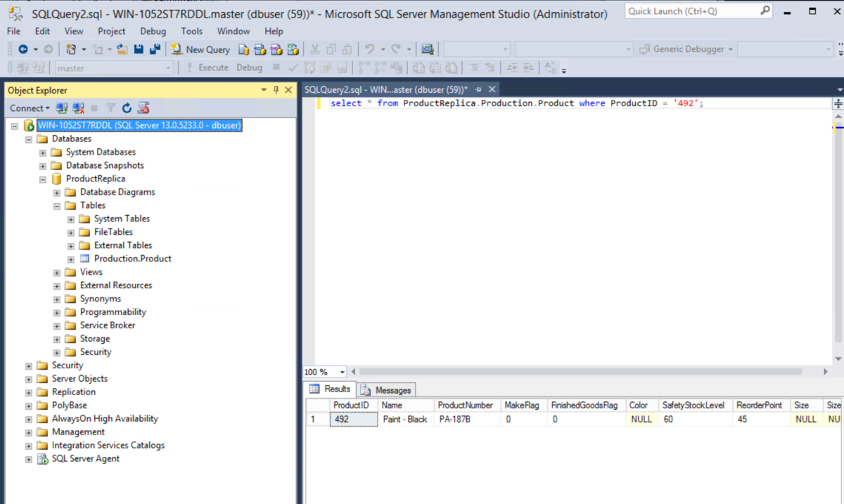Click the Analysis Services DMX Query icon
Image resolution: width=844 pixels, height=504 pixels.
[276, 49]
